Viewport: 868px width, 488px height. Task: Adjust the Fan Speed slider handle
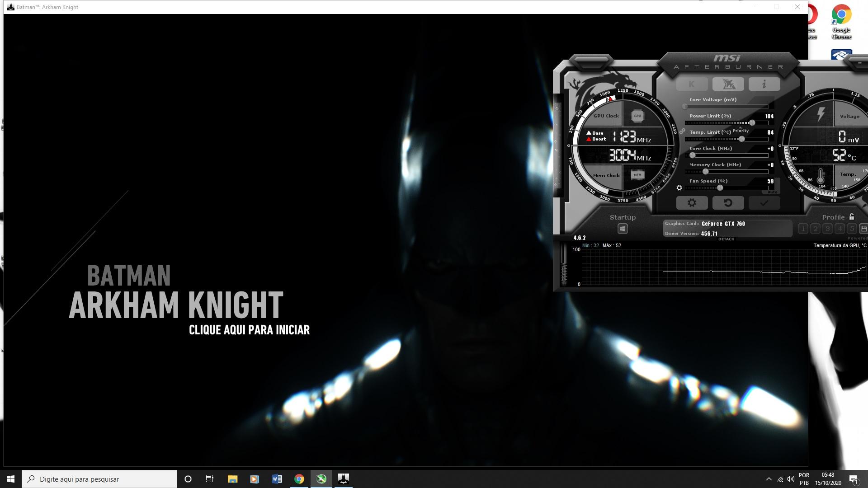click(720, 188)
